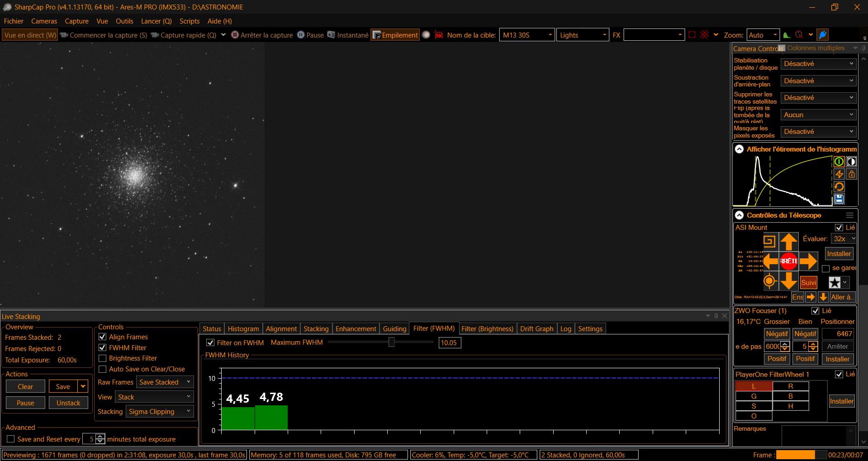Toggle the Align Frames checkbox
Image resolution: width=868 pixels, height=461 pixels.
[x=103, y=337]
